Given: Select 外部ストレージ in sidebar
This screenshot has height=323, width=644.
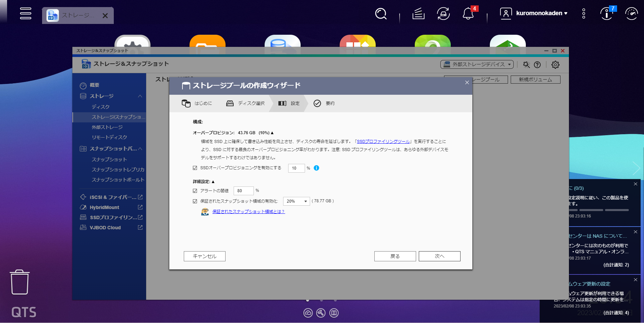Looking at the screenshot, I should 107,127.
